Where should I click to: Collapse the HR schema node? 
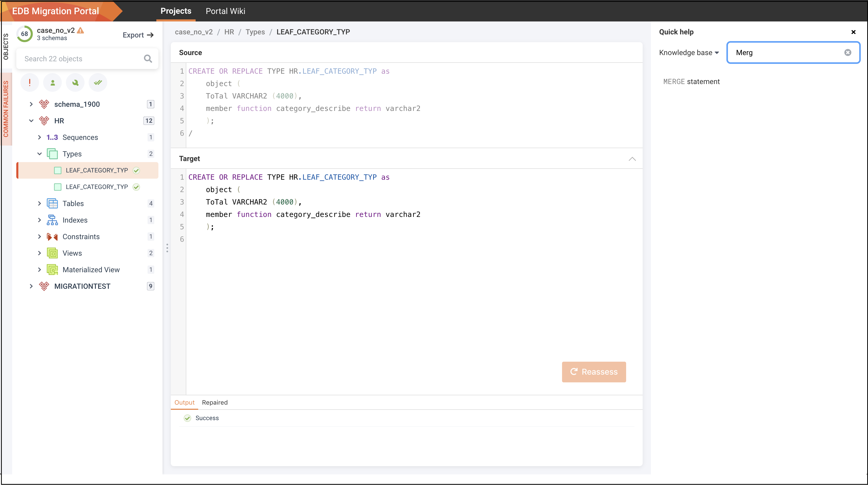point(31,121)
